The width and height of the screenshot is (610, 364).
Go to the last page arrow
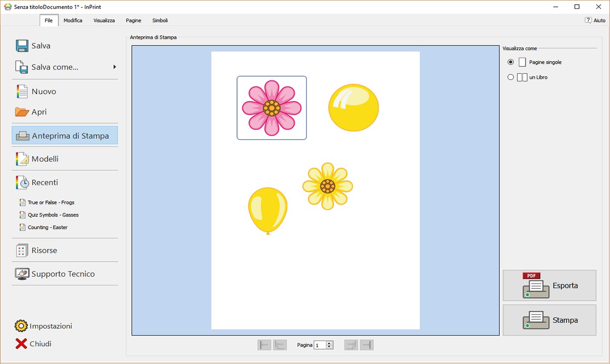pos(367,344)
